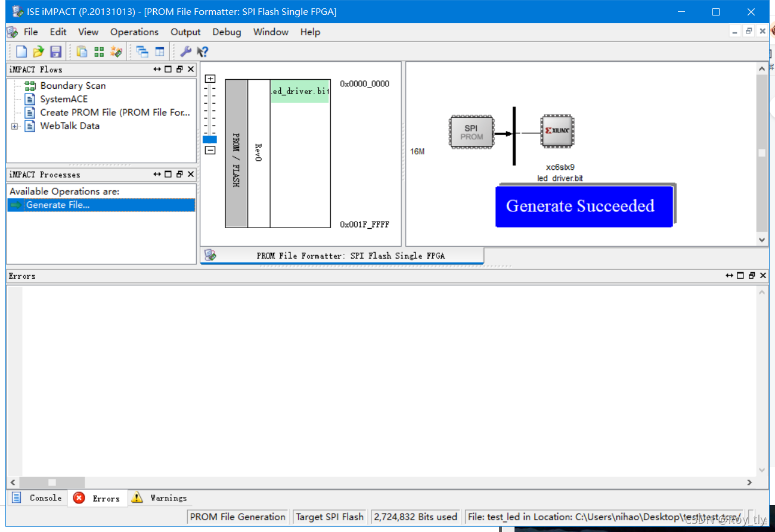Image resolution: width=775 pixels, height=532 pixels.
Task: Switch to the Errors tab
Action: [x=97, y=499]
